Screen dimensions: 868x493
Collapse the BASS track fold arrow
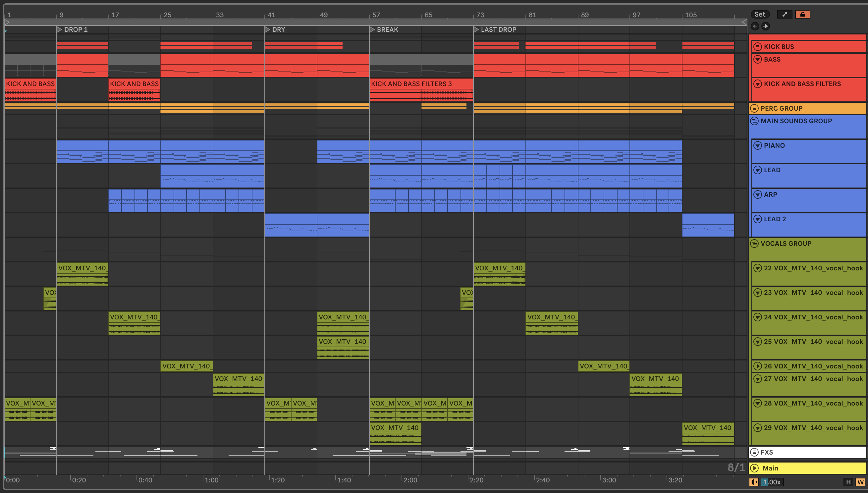click(x=758, y=60)
